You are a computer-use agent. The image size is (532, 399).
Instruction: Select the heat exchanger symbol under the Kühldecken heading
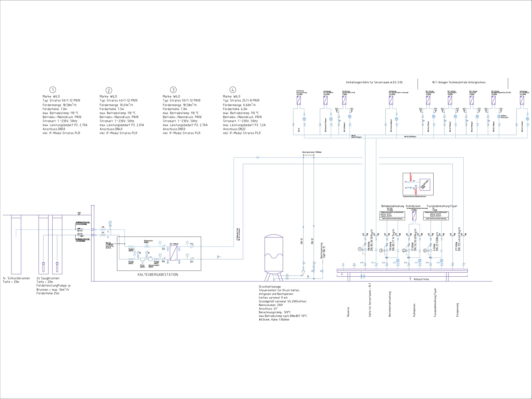[x=414, y=216]
